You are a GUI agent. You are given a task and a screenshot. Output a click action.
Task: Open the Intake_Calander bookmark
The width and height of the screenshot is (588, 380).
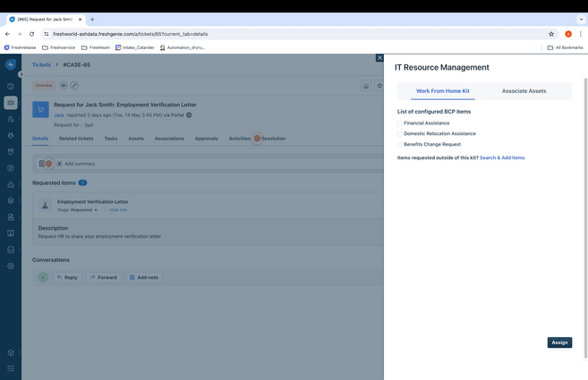pos(134,47)
